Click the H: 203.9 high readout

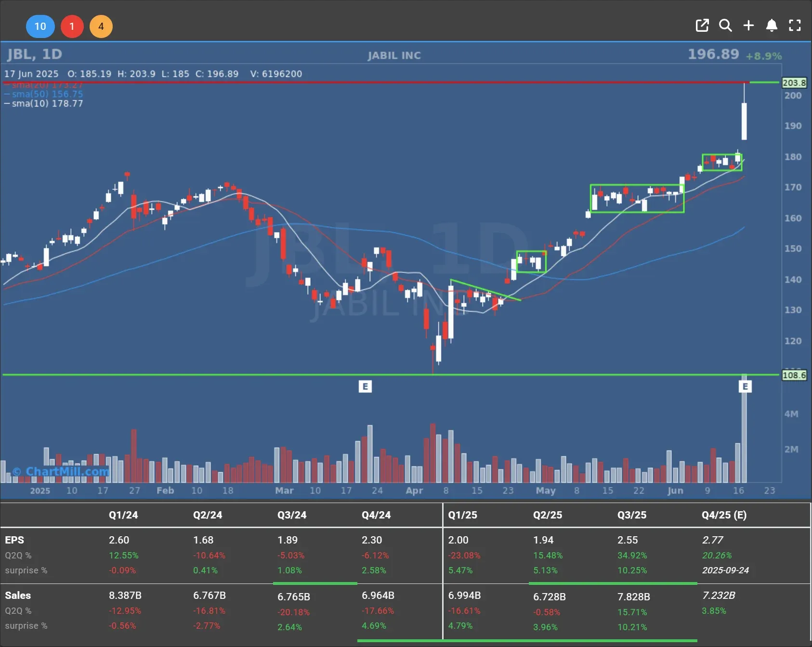click(x=136, y=74)
